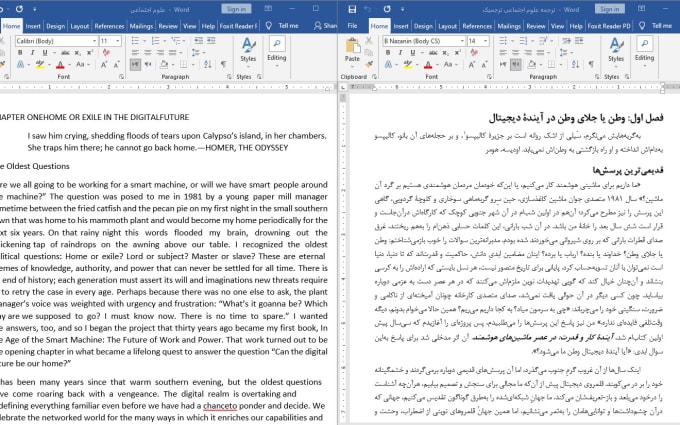Click the multilevel list icon in the Persian window
The image size is (680, 425).
(543, 41)
